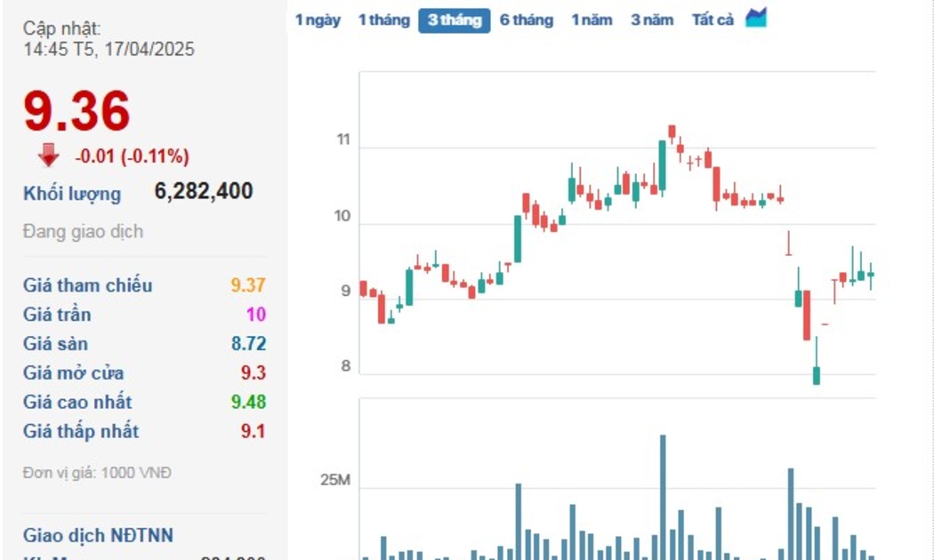The image size is (934, 560).
Task: Show the 6 tháng chart range
Action: pos(526,20)
